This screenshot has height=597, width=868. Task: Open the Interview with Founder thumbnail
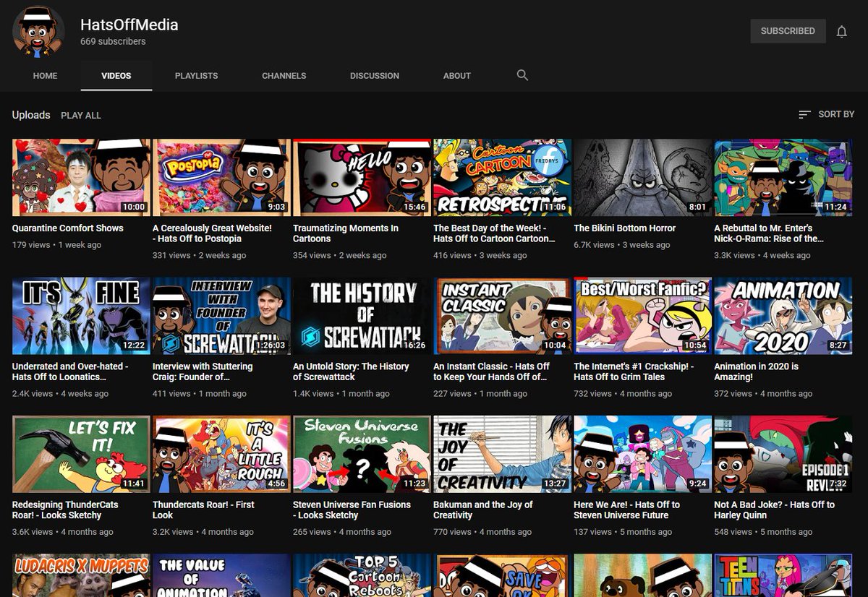point(221,316)
